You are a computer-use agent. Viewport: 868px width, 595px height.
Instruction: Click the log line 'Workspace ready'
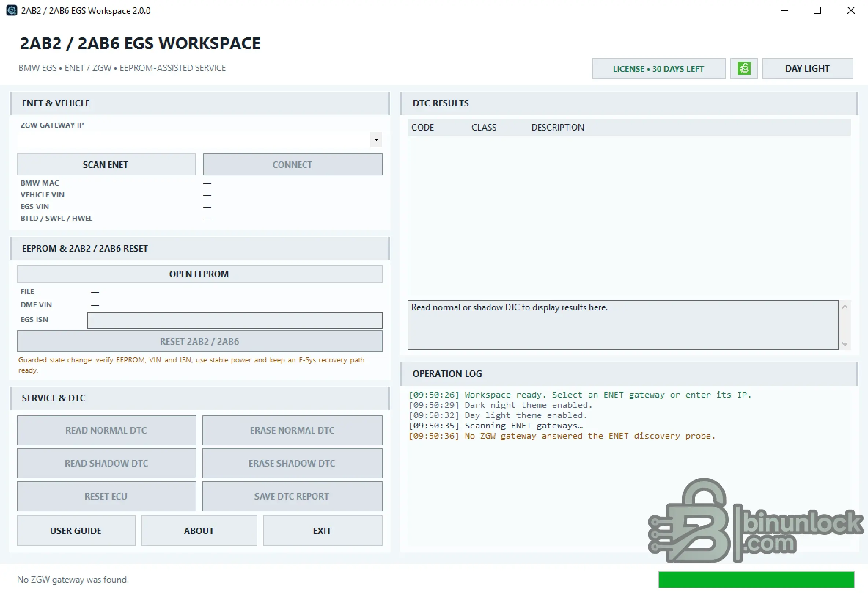point(580,395)
